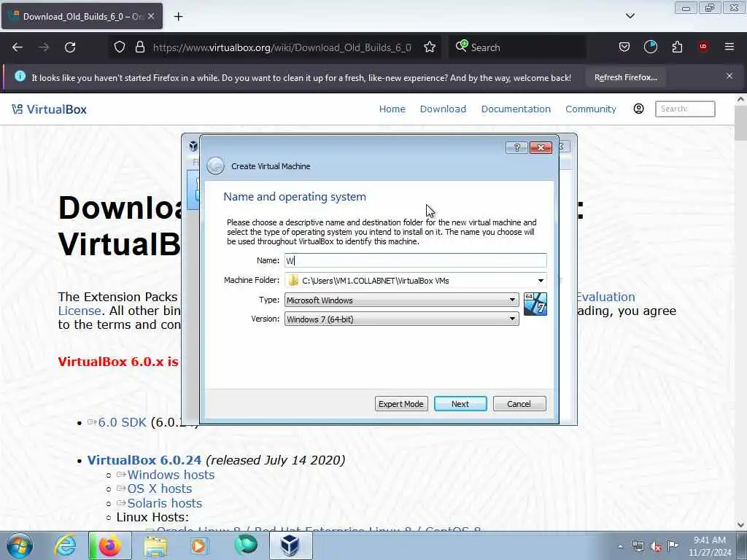Open the Documentation menu item
The height and width of the screenshot is (560, 747).
coord(516,109)
